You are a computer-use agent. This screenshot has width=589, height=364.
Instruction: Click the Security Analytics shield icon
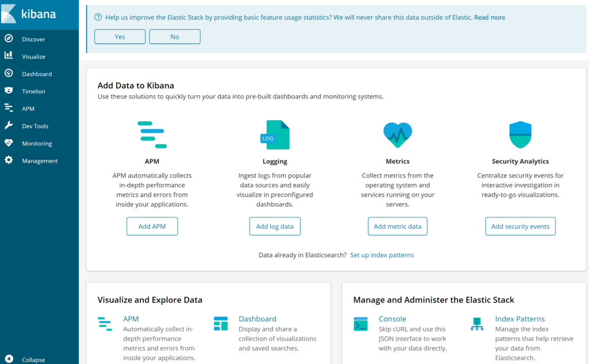click(x=520, y=135)
